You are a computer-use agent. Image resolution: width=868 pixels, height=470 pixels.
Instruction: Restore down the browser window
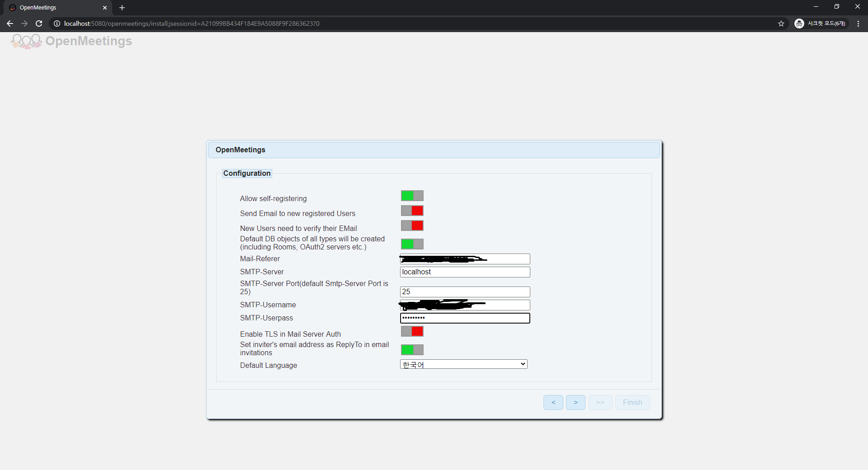tap(837, 7)
